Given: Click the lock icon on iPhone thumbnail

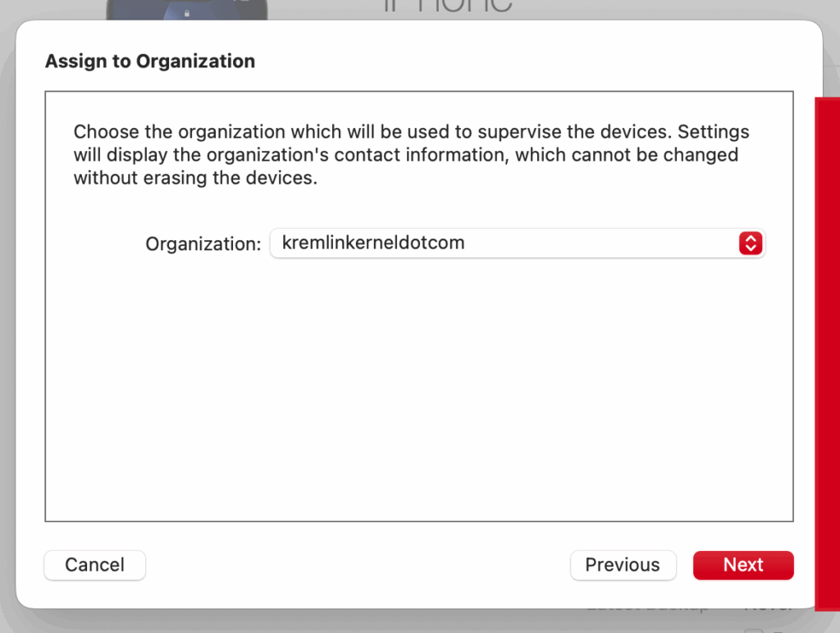Looking at the screenshot, I should (x=188, y=13).
